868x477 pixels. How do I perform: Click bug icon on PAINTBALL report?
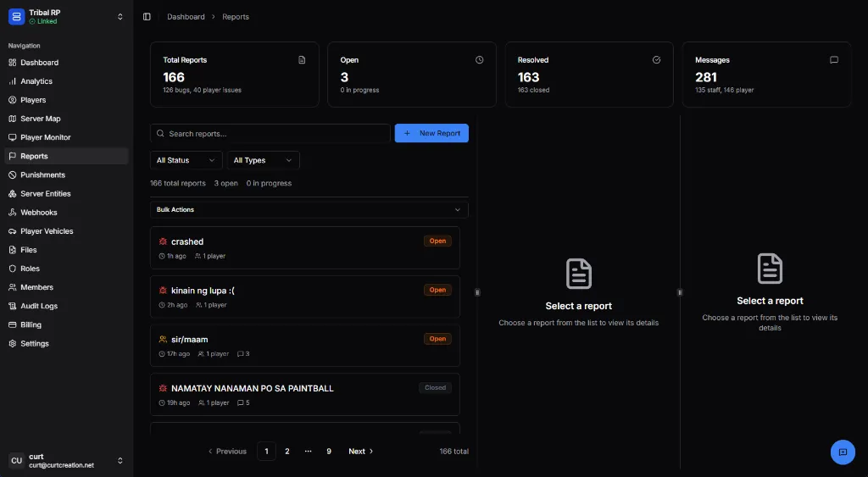click(163, 388)
